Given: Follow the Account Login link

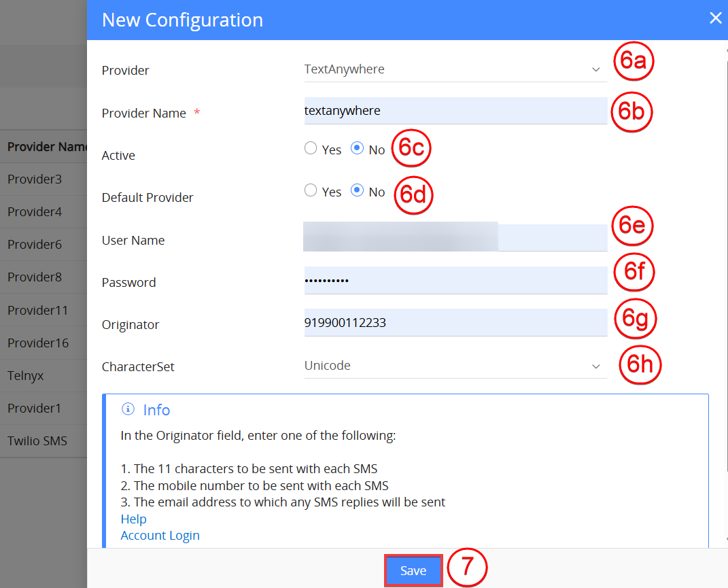Looking at the screenshot, I should [x=160, y=535].
